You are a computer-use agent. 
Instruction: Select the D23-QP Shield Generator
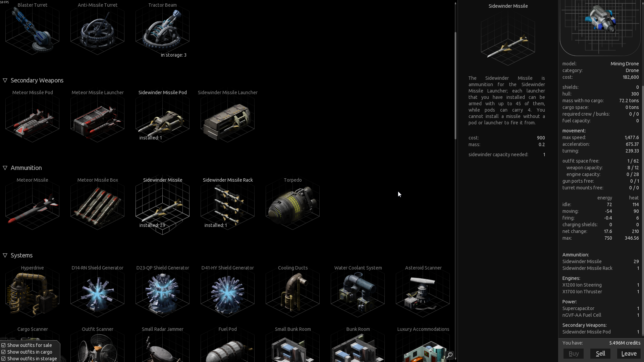click(x=163, y=291)
